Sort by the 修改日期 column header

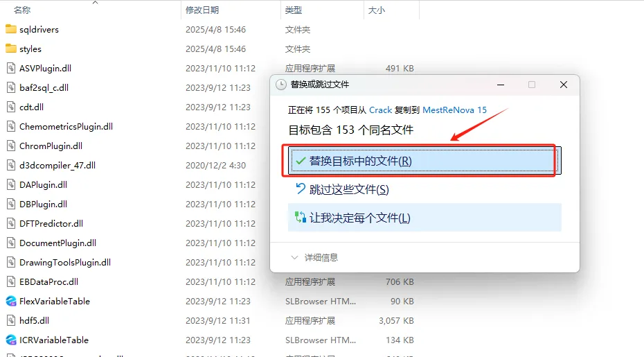202,10
